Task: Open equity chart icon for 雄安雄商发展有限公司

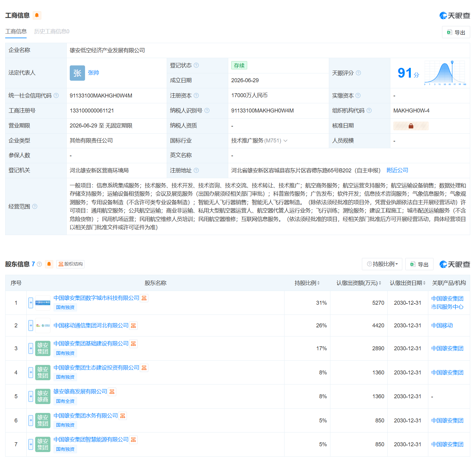Action: pos(112,392)
